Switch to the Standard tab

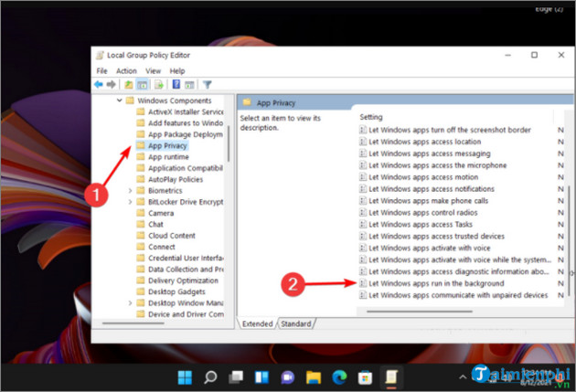click(296, 323)
